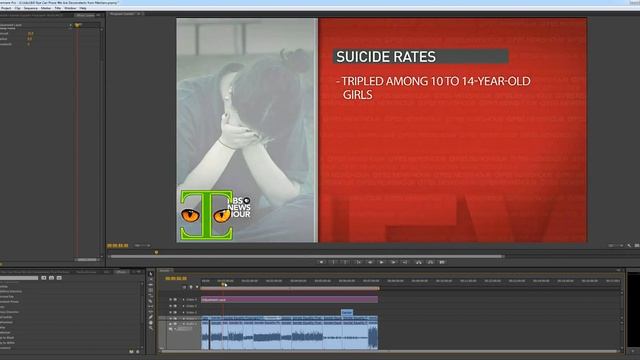Click the delete trash icon in Effects panel
The height and width of the screenshot is (360, 640).
tap(138, 351)
